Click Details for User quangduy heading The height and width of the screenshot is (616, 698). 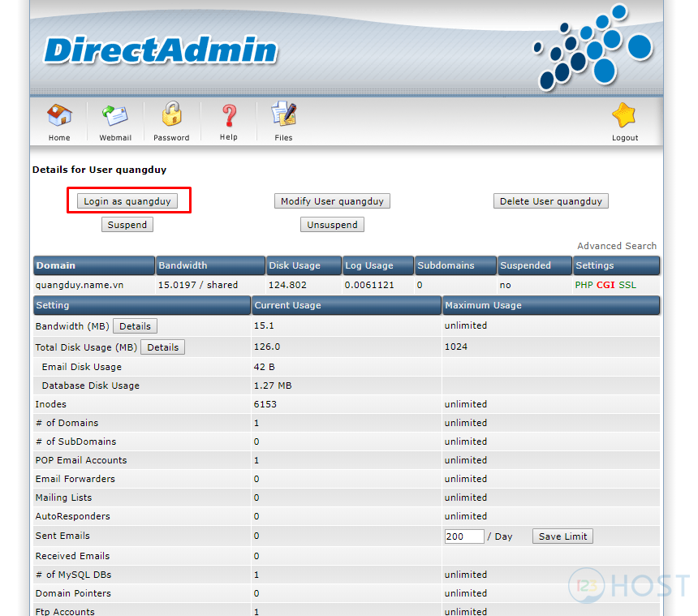99,170
